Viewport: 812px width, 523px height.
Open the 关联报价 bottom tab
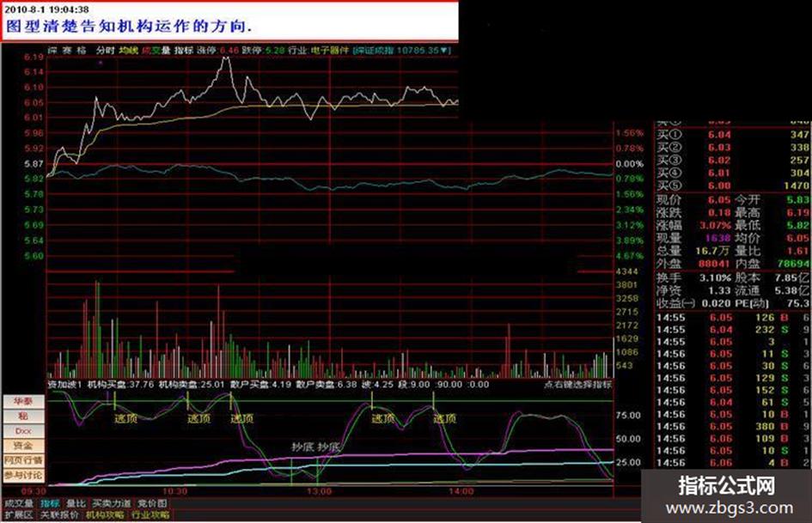coord(59,514)
